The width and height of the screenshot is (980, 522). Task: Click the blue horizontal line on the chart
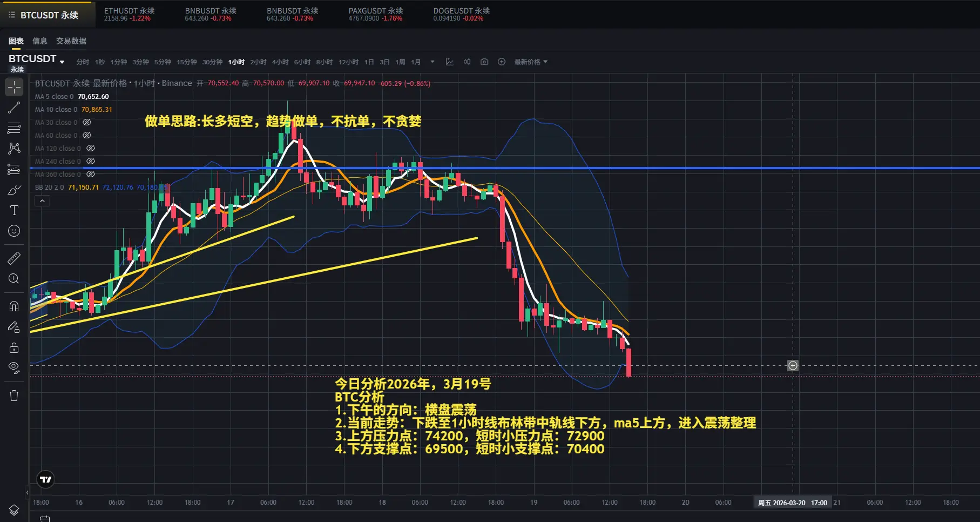coord(504,168)
